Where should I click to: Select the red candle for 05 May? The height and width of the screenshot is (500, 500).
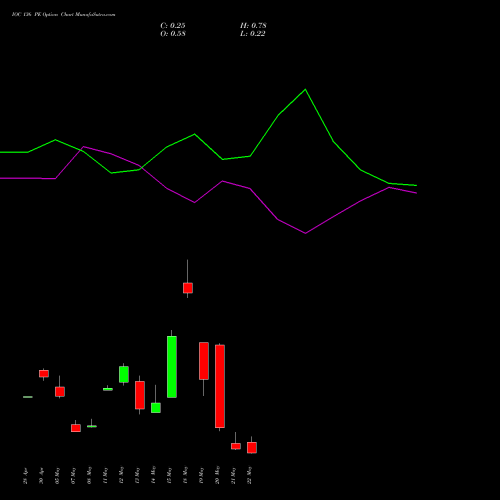tap(60, 391)
